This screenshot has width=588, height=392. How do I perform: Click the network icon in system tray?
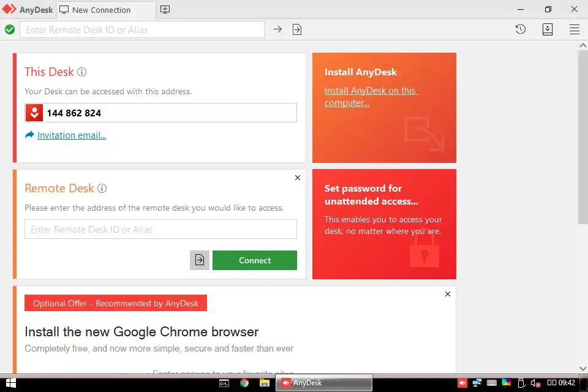pyautogui.click(x=477, y=383)
